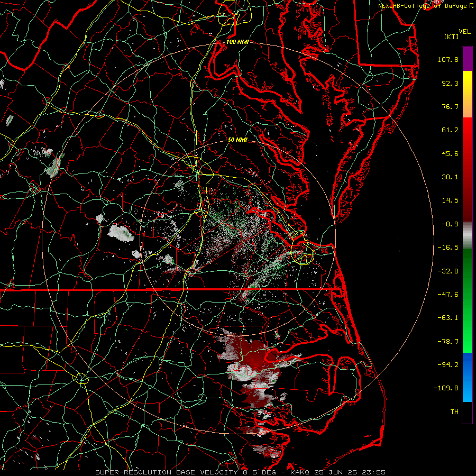Image resolution: width=476 pixels, height=476 pixels.
Task: Click the 23:55 timestamp in caption
Action: point(375,472)
